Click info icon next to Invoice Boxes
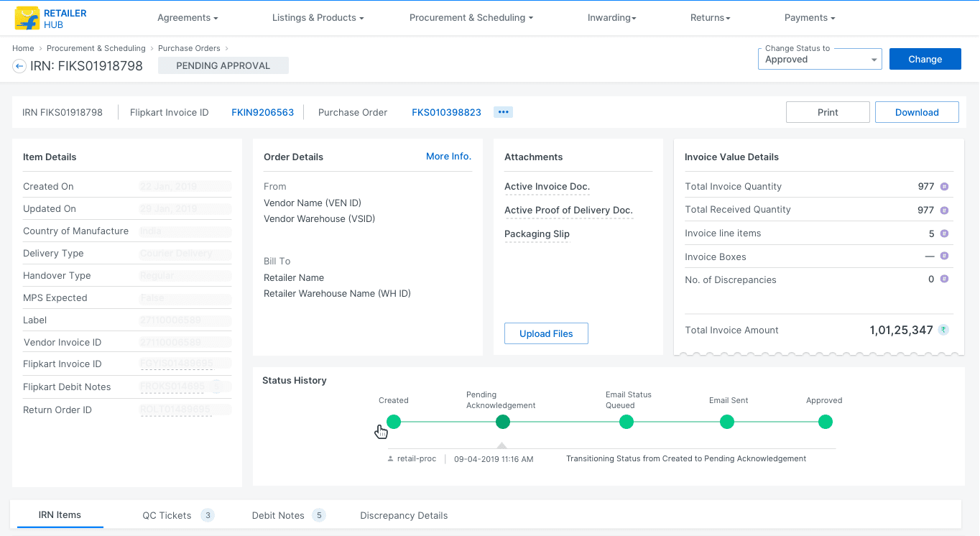The height and width of the screenshot is (536, 980). pyautogui.click(x=944, y=256)
